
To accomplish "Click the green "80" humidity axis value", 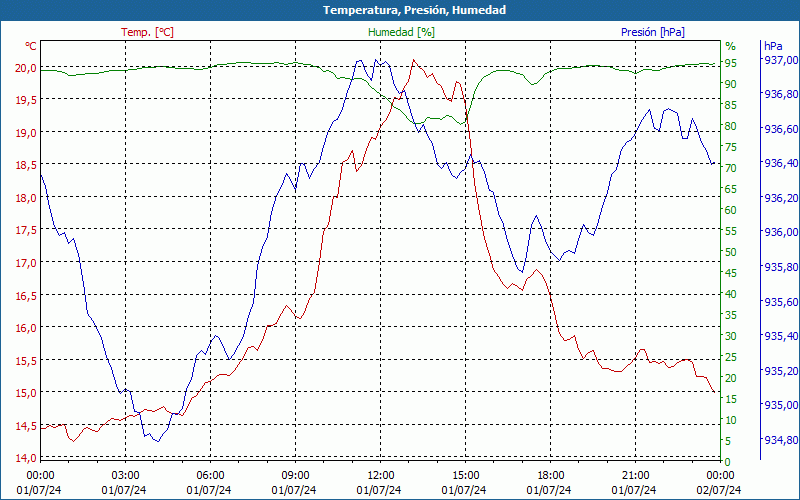I will [731, 126].
